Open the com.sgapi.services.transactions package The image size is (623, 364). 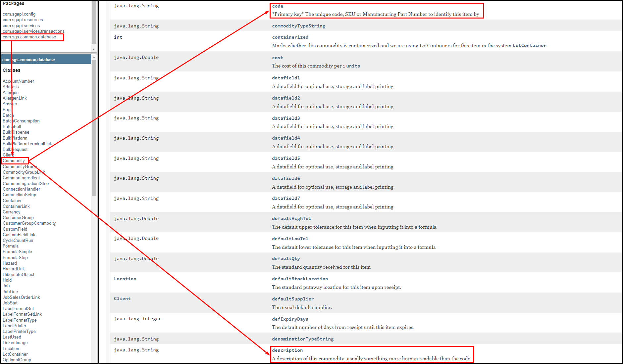click(33, 31)
